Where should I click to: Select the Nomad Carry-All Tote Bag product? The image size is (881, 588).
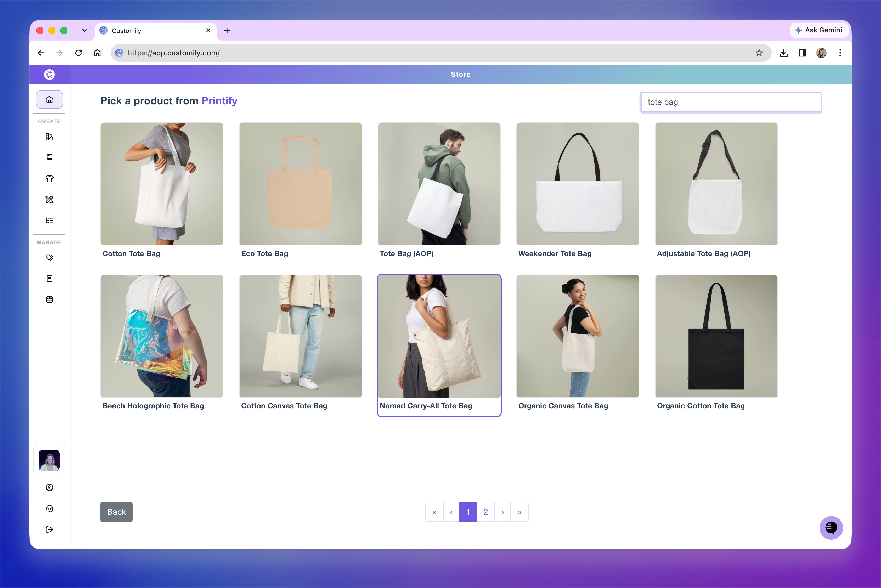(x=439, y=345)
